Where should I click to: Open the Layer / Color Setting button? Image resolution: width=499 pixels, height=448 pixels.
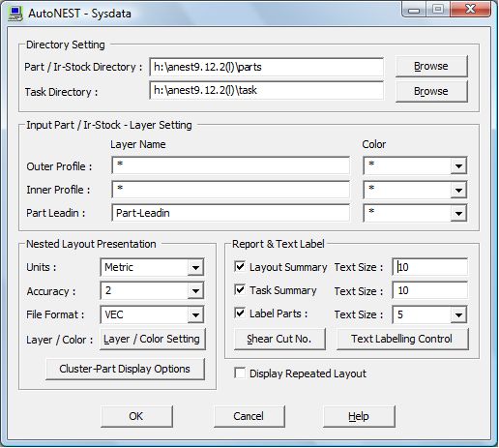(153, 339)
